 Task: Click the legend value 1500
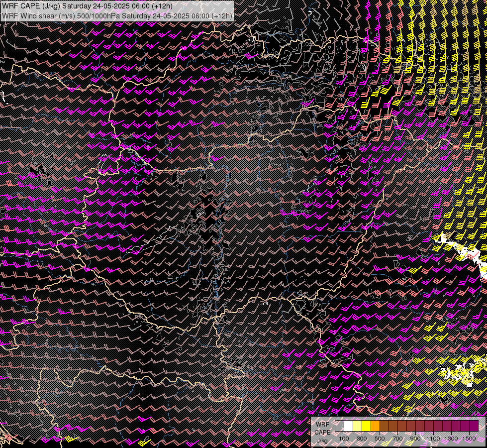469,439
